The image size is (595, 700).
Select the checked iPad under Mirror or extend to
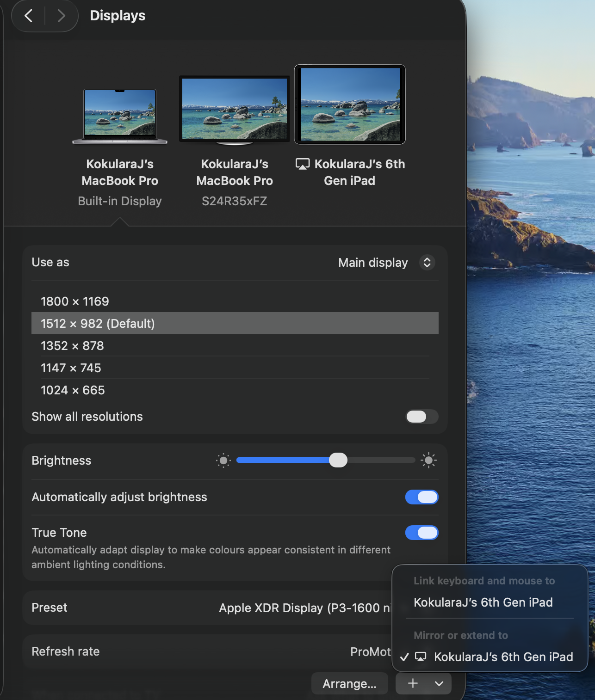pyautogui.click(x=490, y=657)
